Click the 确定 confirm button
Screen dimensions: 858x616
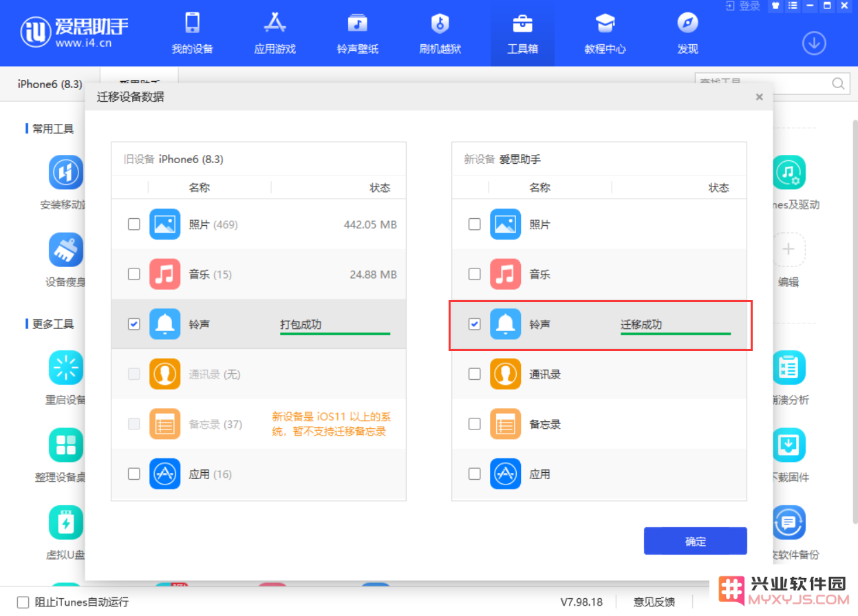click(x=696, y=541)
